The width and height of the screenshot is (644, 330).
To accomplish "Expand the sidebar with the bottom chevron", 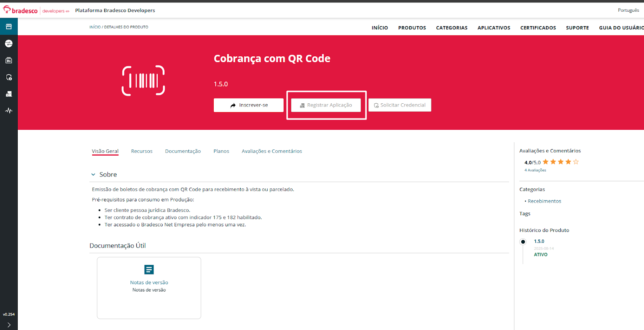I will tap(9, 325).
